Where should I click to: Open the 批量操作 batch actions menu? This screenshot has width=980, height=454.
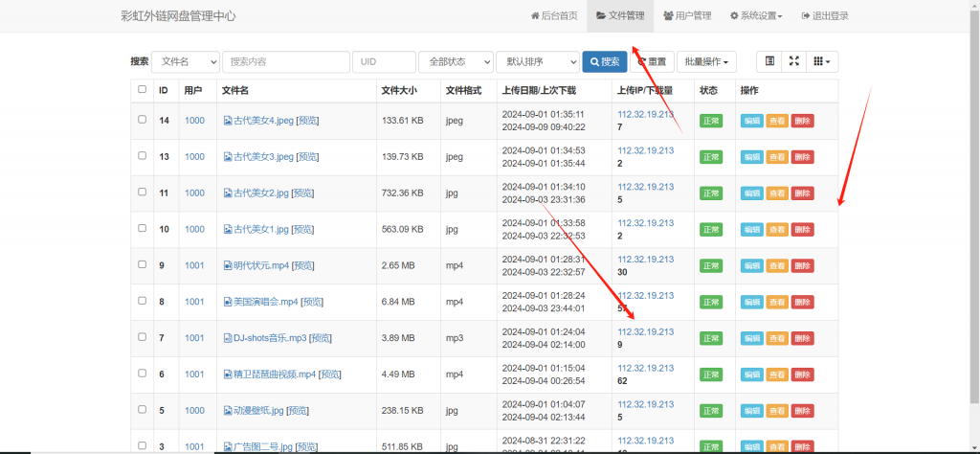(x=708, y=61)
